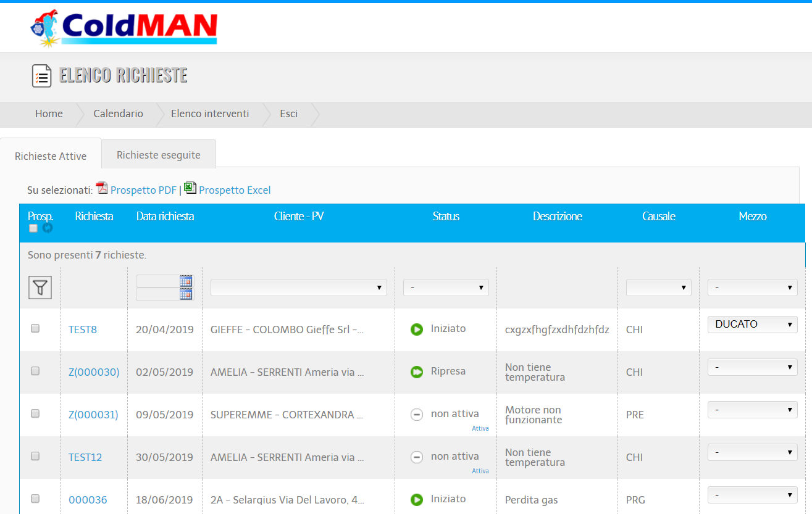812x514 pixels.
Task: Click the upper Data richiesta input field
Action: coord(157,281)
